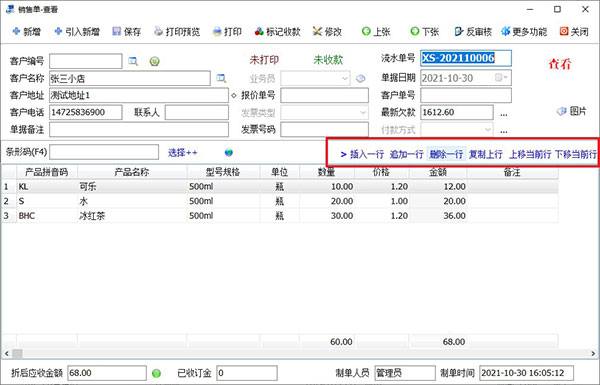This screenshot has height=385, width=600.
Task: Click the 制单时间 field
Action: coord(527,373)
